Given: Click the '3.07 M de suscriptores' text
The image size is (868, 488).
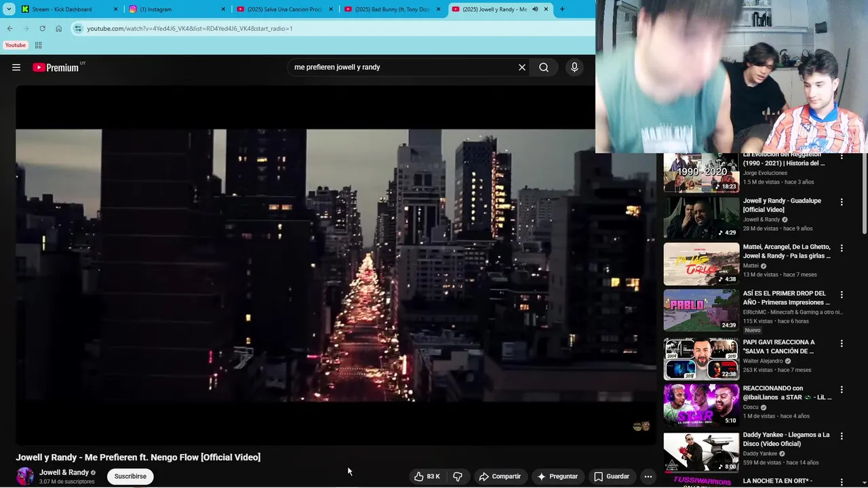Looking at the screenshot, I should 66,482.
